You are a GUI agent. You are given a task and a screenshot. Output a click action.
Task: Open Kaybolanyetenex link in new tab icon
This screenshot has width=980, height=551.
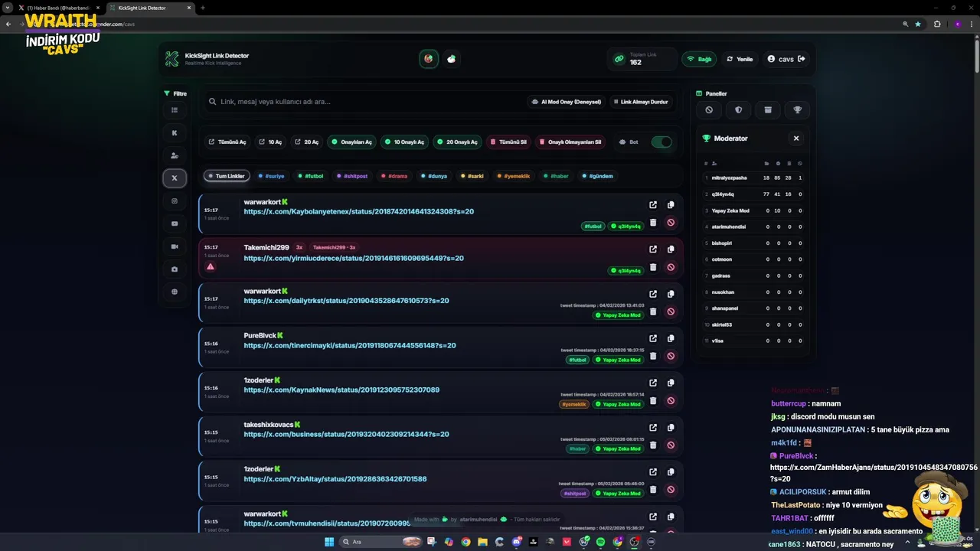point(653,205)
